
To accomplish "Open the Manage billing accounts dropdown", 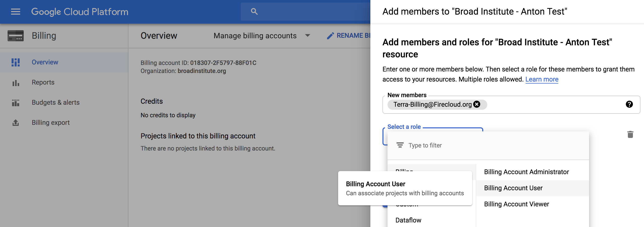I will click(x=262, y=36).
